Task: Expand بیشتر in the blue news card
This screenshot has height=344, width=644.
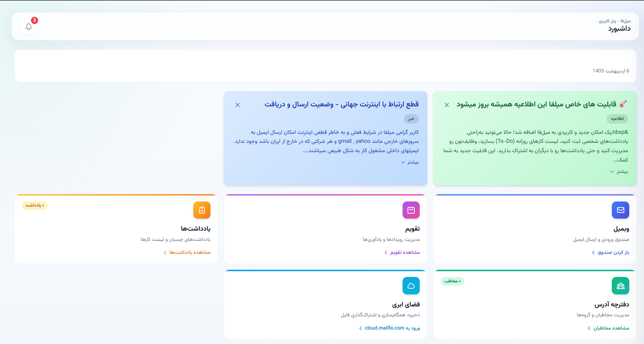Action: 410,162
